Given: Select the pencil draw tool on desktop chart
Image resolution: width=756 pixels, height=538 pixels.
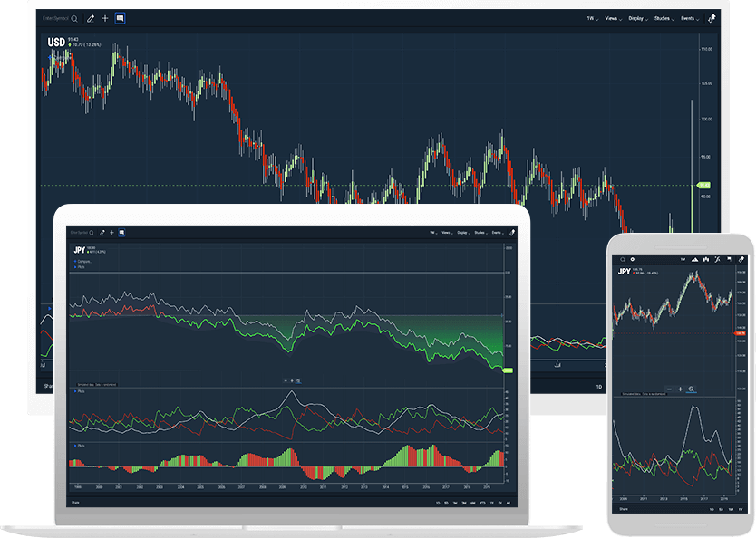Looking at the screenshot, I should click(x=91, y=18).
